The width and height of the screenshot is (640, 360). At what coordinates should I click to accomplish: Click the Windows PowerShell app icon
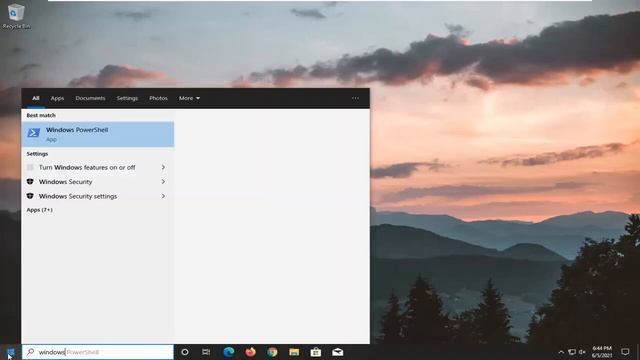coord(34,133)
